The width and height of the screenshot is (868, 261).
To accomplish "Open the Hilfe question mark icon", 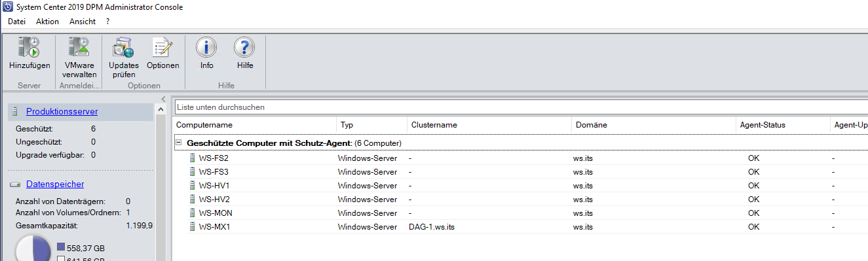I will pyautogui.click(x=244, y=47).
